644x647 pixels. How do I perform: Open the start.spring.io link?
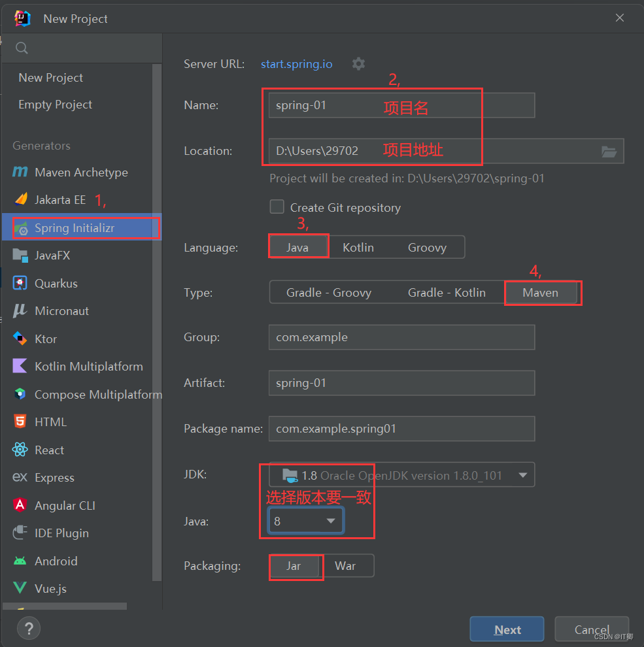tap(296, 64)
